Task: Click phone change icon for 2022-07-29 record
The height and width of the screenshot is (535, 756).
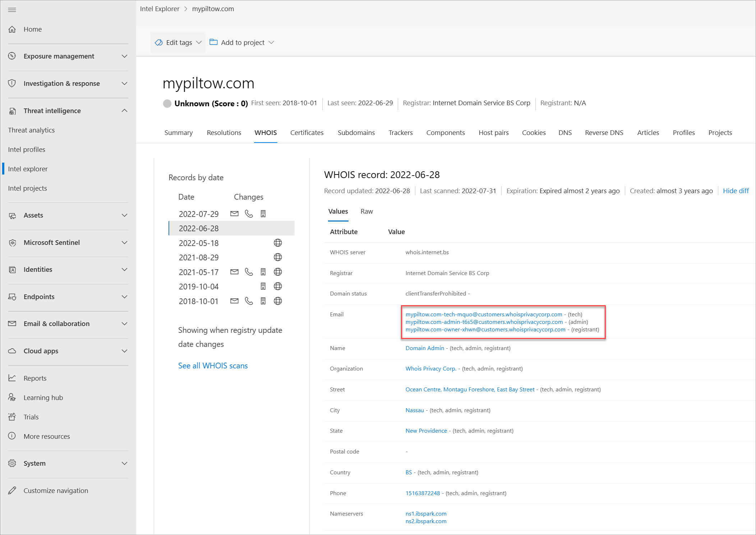Action: click(x=249, y=214)
